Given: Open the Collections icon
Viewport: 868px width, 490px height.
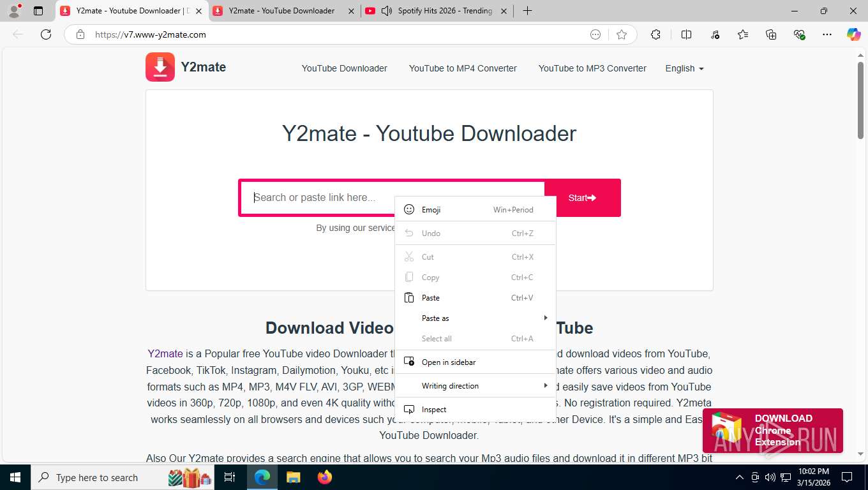Looking at the screenshot, I should (771, 34).
